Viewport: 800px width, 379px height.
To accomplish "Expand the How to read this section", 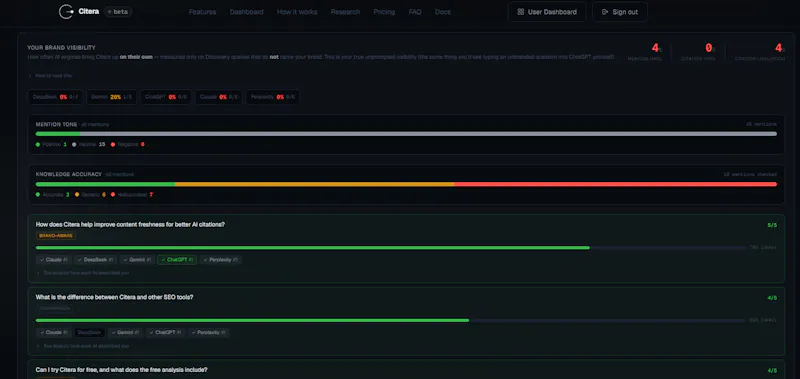I will (50, 75).
